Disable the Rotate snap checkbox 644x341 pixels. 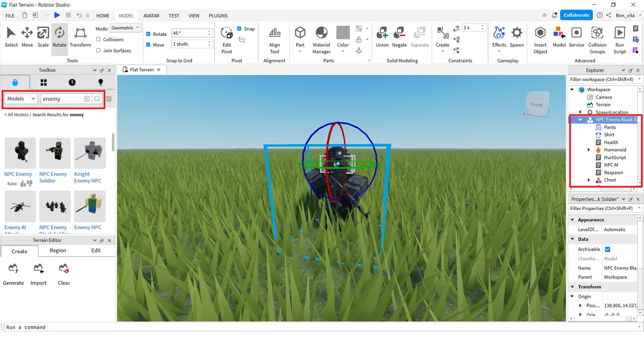pos(149,34)
